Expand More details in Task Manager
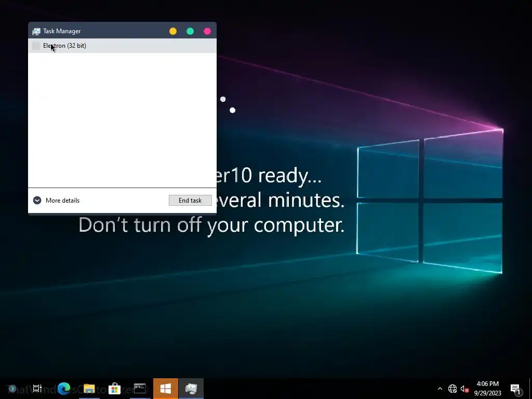This screenshot has height=399, width=532. tap(56, 200)
